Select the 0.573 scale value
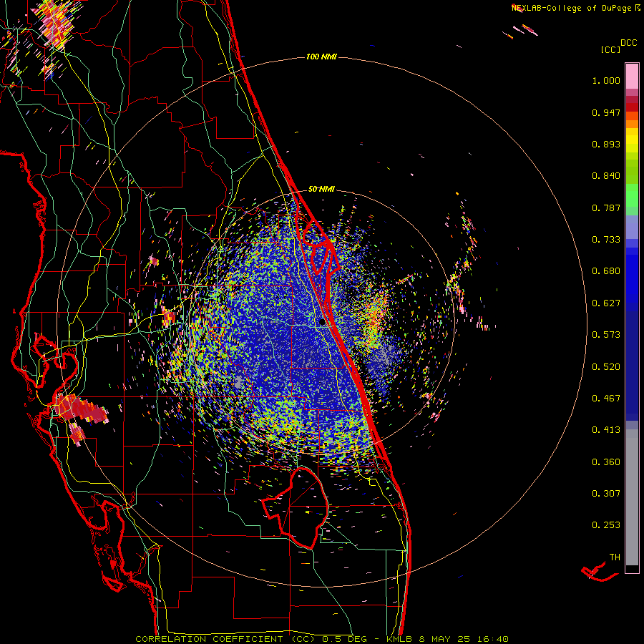The image size is (644, 644). (606, 335)
